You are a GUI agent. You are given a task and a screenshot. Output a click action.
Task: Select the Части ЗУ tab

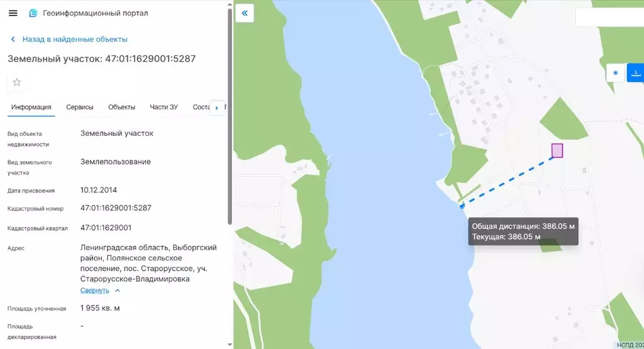pos(164,107)
